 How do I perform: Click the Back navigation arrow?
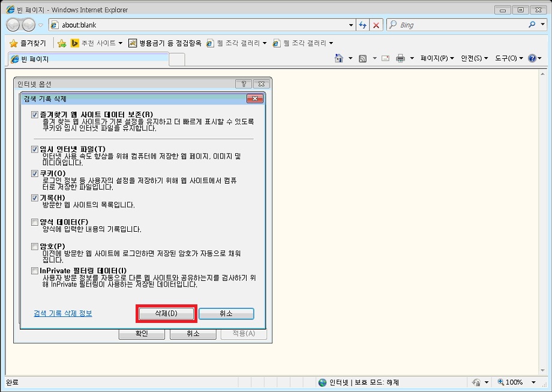coord(13,25)
